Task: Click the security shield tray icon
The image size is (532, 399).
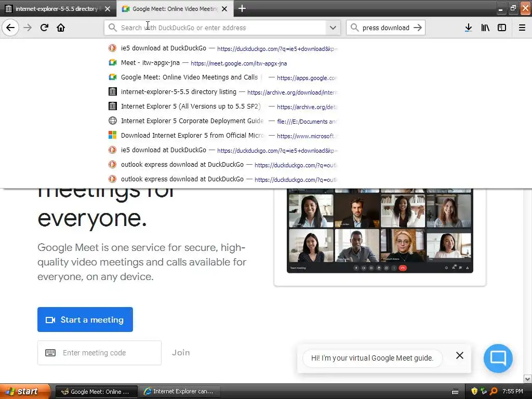Action: [474, 392]
